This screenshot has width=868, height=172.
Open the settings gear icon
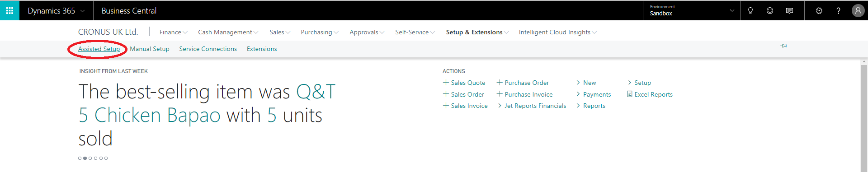pos(819,11)
